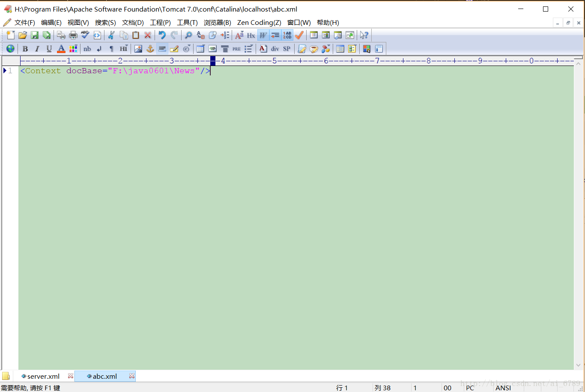Insert SP span tag

(287, 48)
